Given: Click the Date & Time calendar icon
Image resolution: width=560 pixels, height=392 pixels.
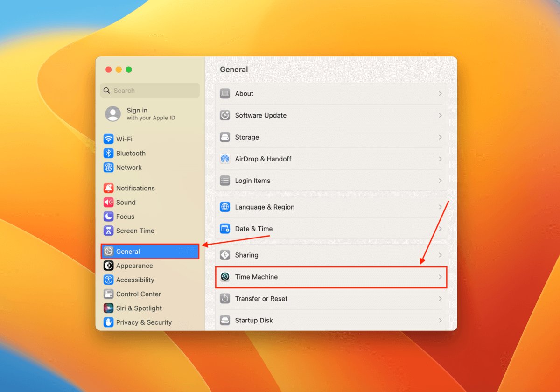Looking at the screenshot, I should 225,229.
